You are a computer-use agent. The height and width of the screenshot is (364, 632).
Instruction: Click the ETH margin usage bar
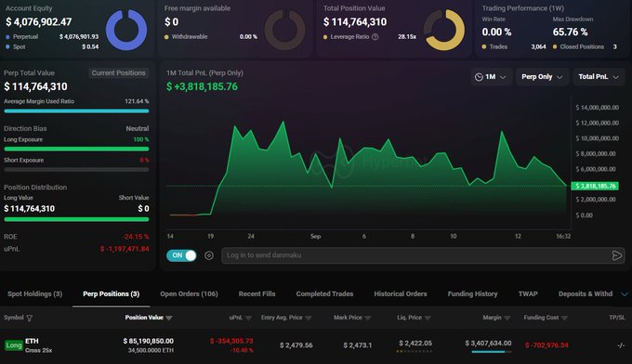(x=492, y=352)
